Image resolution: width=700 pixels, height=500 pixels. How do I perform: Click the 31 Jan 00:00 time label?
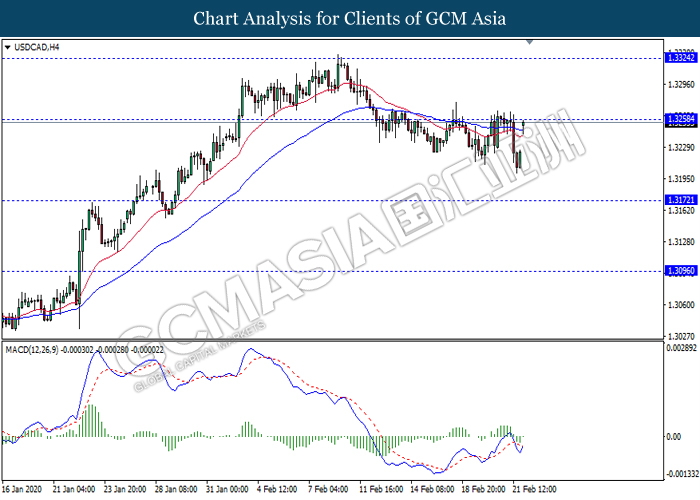click(227, 489)
